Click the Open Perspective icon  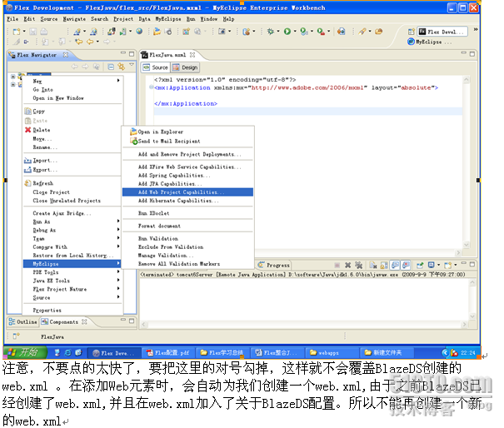tap(411, 32)
